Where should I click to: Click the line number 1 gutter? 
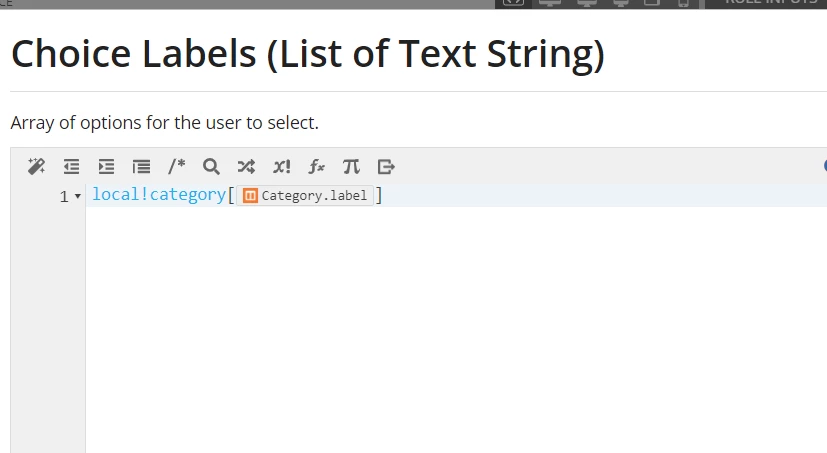pos(64,197)
